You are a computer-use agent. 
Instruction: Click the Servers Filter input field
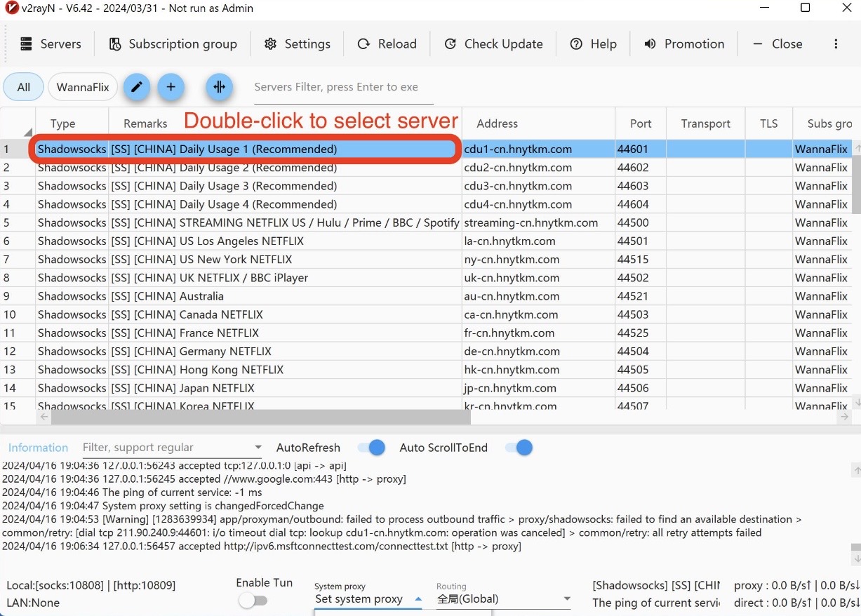coord(343,87)
